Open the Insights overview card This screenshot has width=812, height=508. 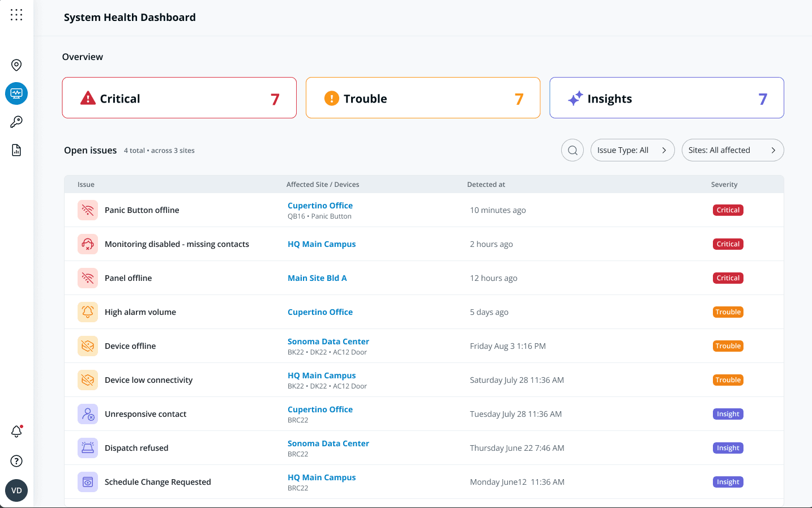click(x=666, y=98)
